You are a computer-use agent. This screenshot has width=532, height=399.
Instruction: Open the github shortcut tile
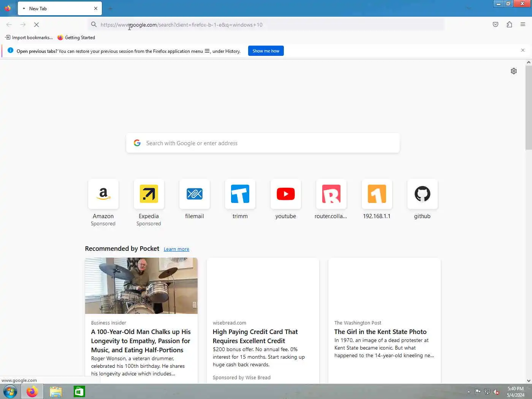click(x=423, y=194)
